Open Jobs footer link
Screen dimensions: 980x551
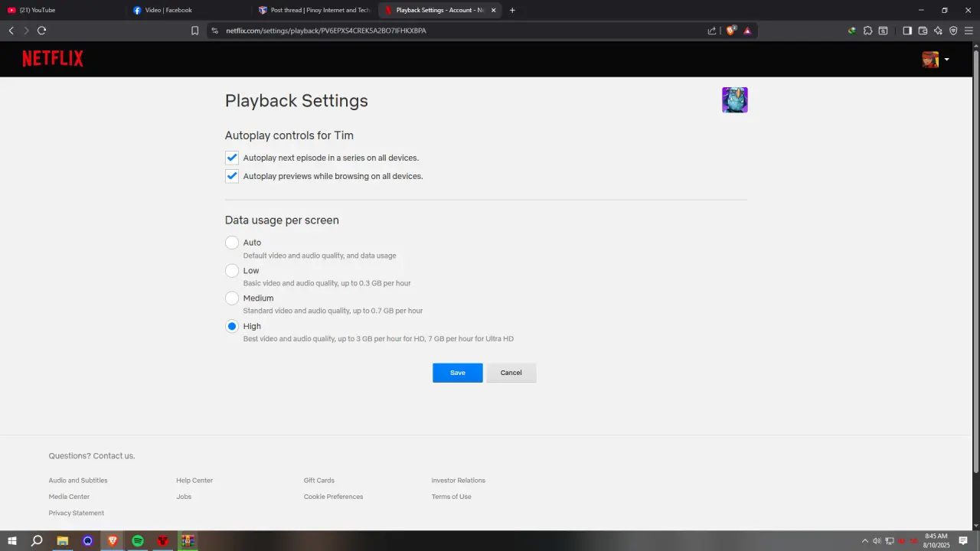coord(184,497)
